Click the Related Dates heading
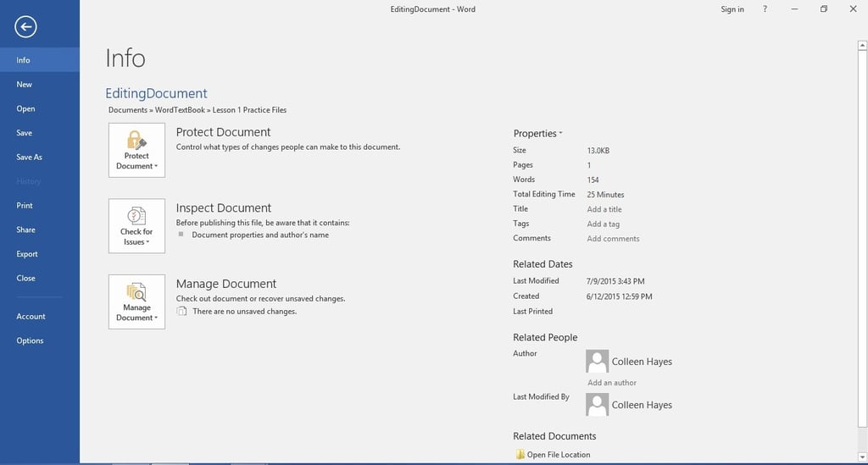The width and height of the screenshot is (868, 465). (542, 264)
